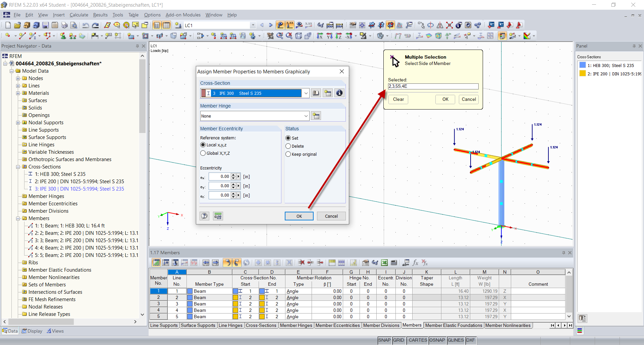
Task: Open the Member Hinge dropdown
Action: pos(306,116)
